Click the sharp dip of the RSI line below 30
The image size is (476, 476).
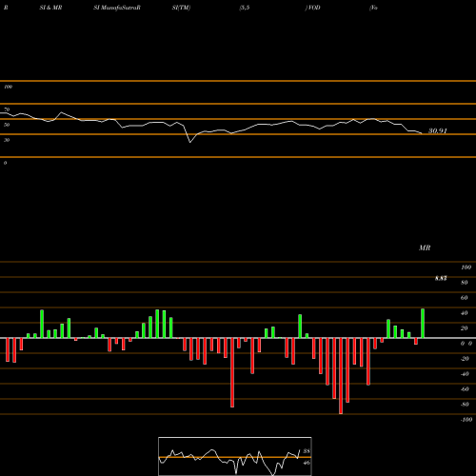[x=190, y=142]
